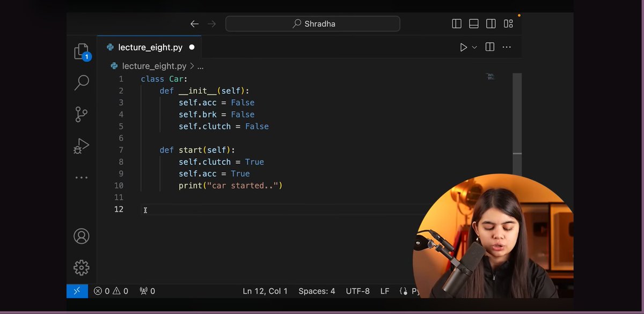Click the "car started.." string
644x314 pixels.
tap(243, 185)
